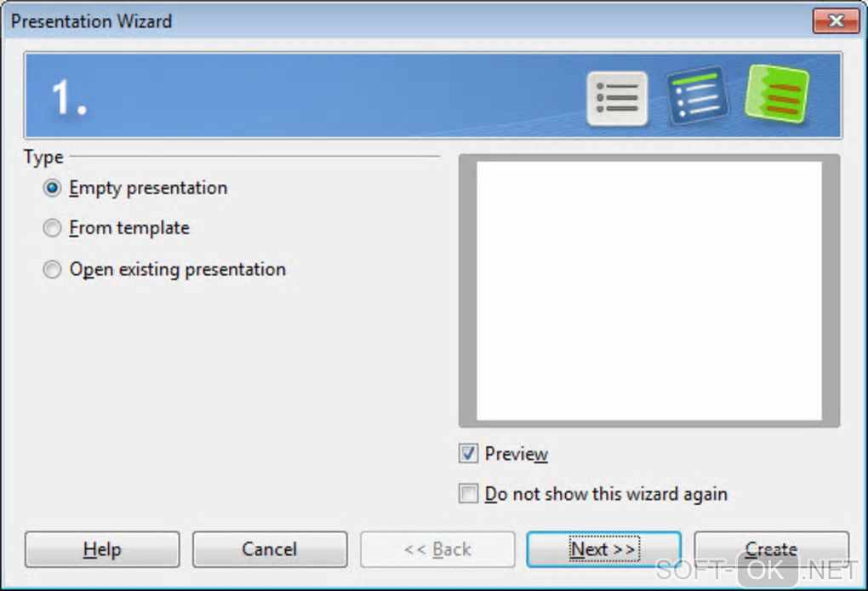Click the SOFT-OK.NET watermark text
The width and height of the screenshot is (868, 591).
coord(757,570)
